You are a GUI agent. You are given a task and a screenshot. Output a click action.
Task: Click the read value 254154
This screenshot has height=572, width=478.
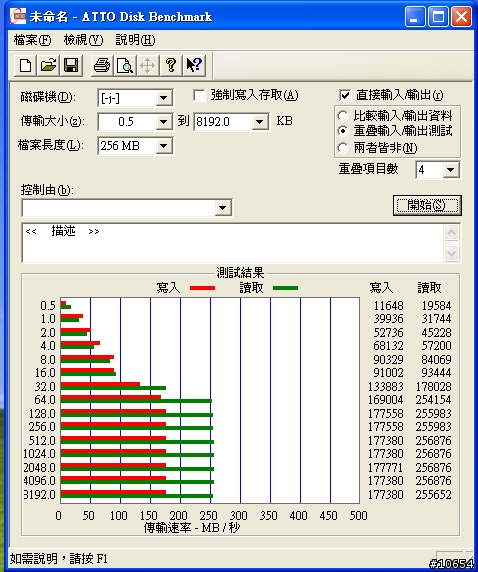click(x=434, y=399)
